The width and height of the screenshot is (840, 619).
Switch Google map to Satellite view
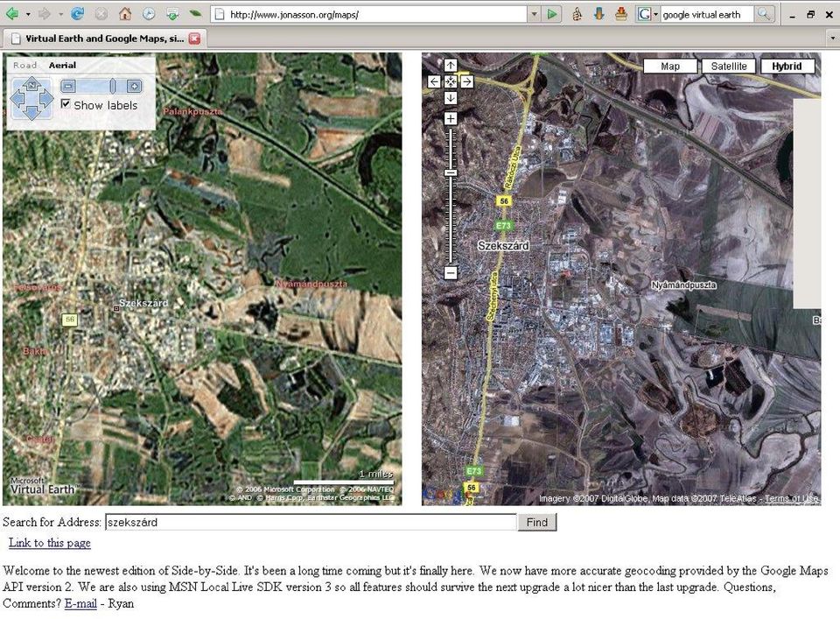click(729, 67)
